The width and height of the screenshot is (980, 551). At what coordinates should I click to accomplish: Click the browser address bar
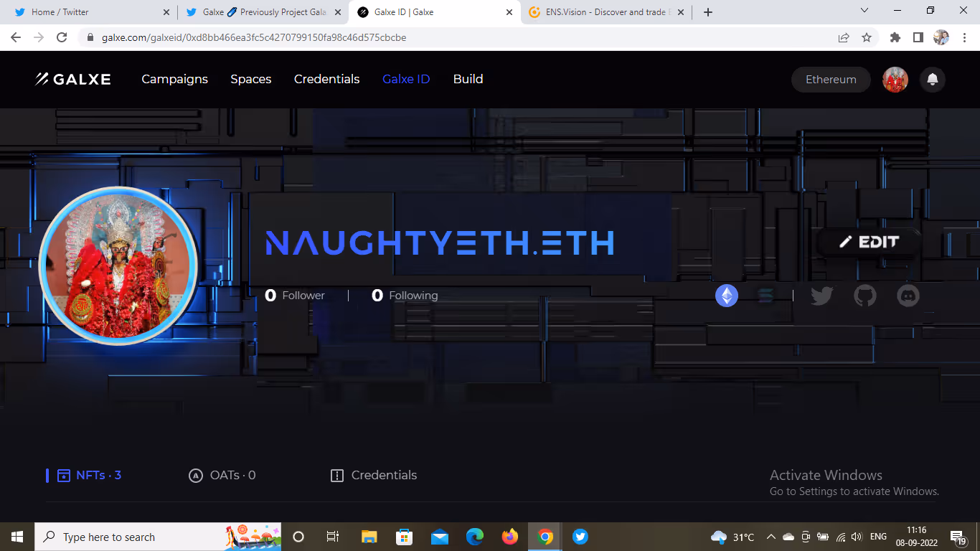(459, 37)
